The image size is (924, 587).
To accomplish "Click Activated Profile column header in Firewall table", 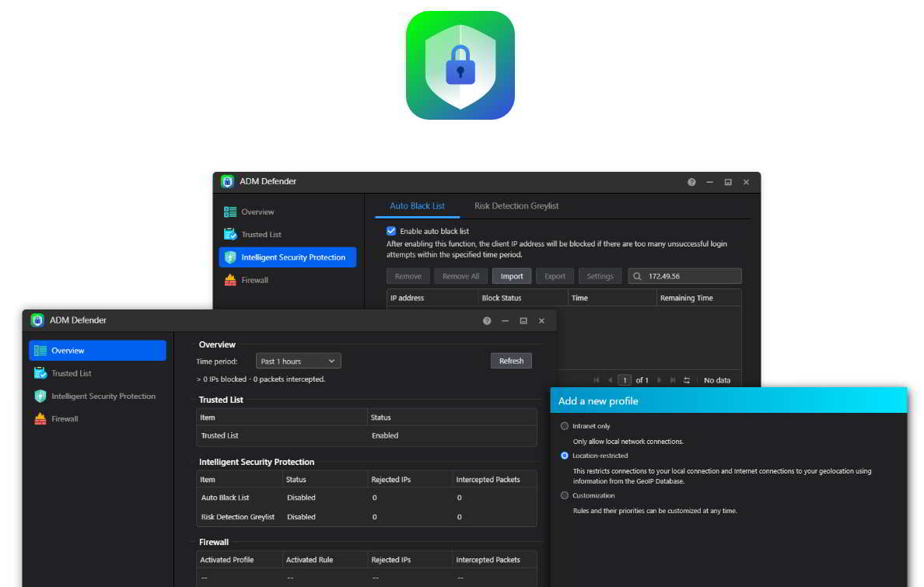I will [240, 560].
